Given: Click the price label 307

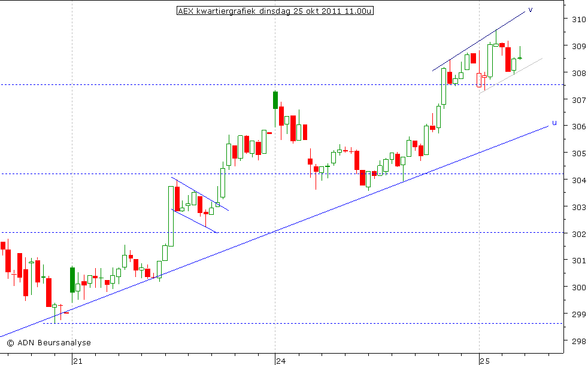Looking at the screenshot, I should pyautogui.click(x=578, y=100).
